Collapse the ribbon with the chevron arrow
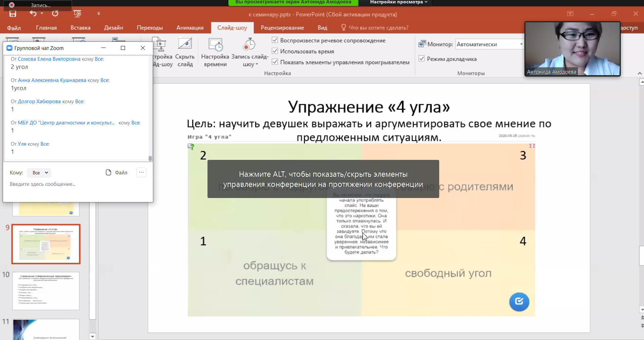The image size is (644, 340). 640,73
